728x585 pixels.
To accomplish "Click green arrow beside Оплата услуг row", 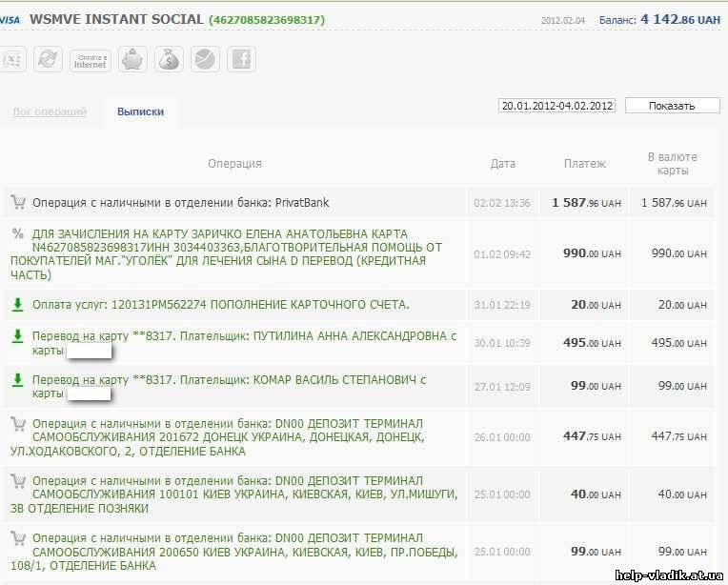I will pyautogui.click(x=17, y=305).
